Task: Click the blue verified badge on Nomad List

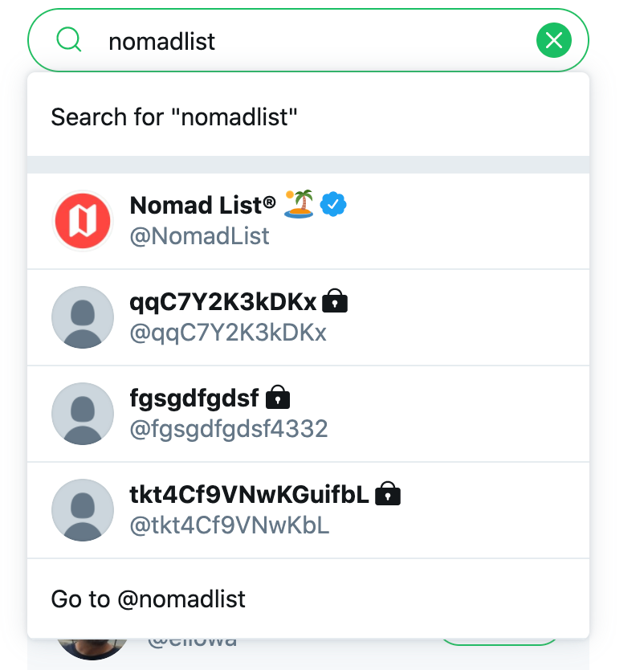Action: pos(333,205)
